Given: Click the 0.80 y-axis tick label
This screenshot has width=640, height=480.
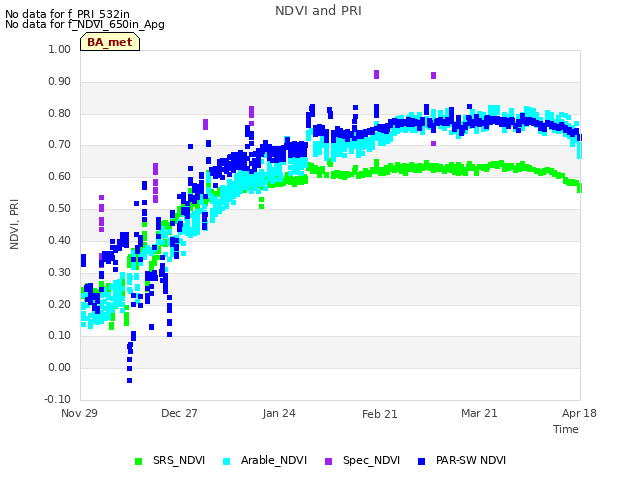Looking at the screenshot, I should click(x=60, y=113).
